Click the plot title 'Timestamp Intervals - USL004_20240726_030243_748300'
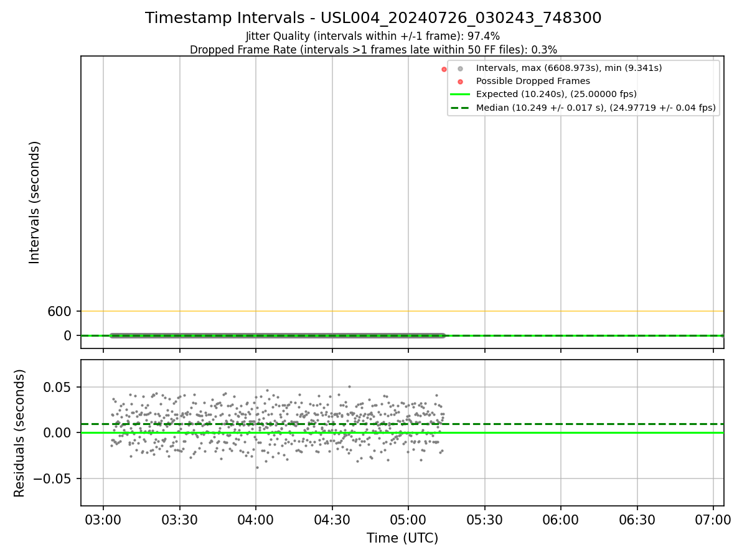The image size is (747, 560). coord(374,18)
